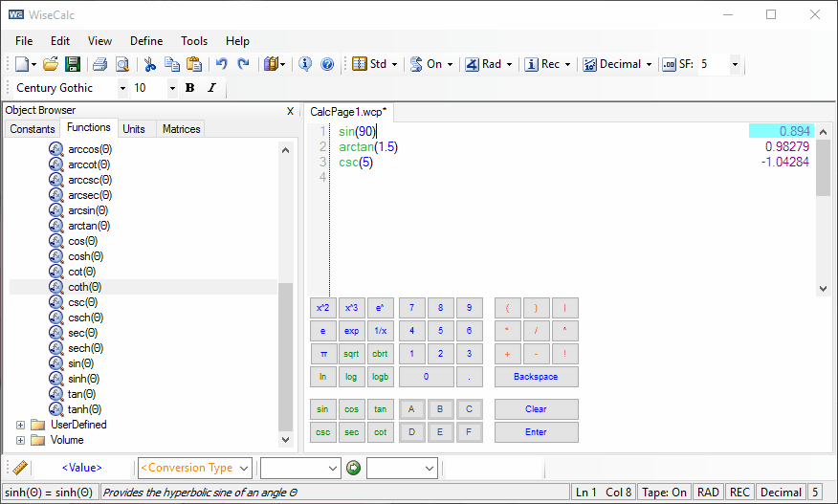Select the tanh(Θ) function icon
This screenshot has height=504, width=838.
coord(56,409)
